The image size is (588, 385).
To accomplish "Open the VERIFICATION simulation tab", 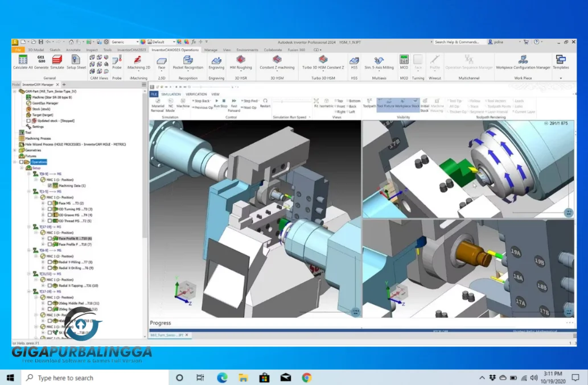I will pos(196,94).
